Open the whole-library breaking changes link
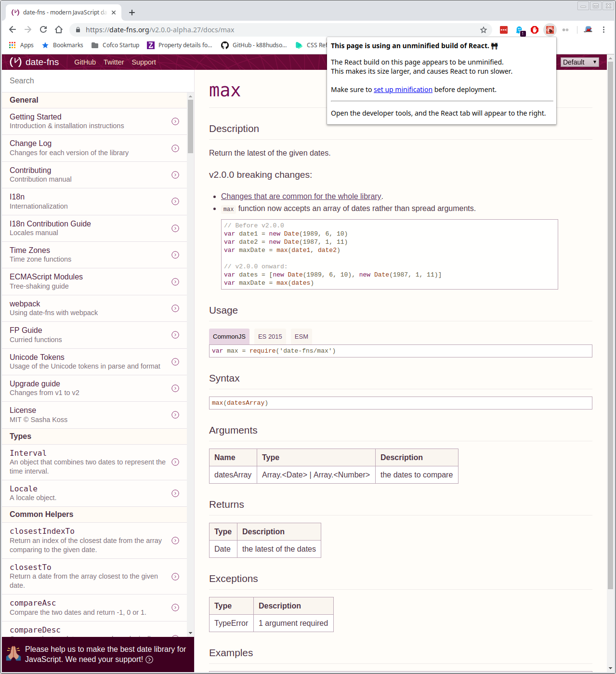Screen dimensions: 616x674 (301, 196)
